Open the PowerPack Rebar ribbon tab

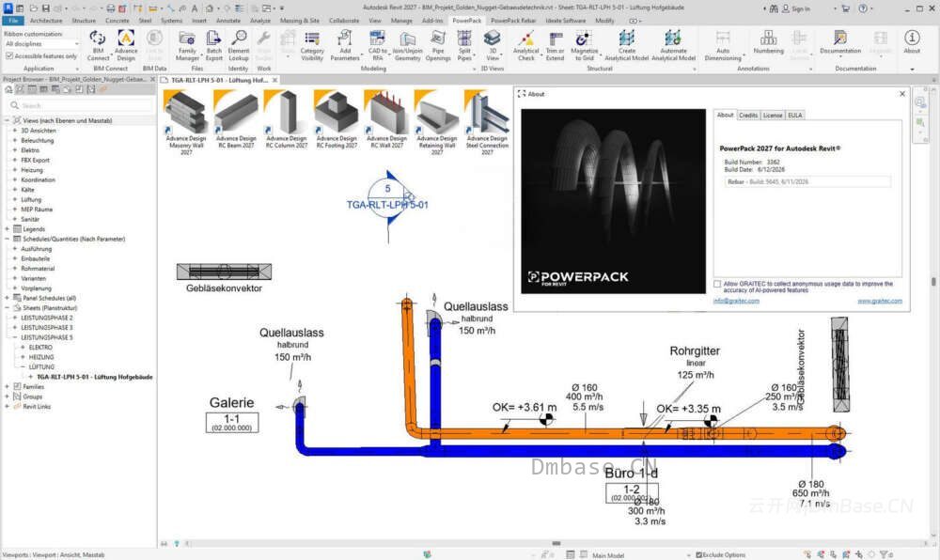[x=513, y=21]
